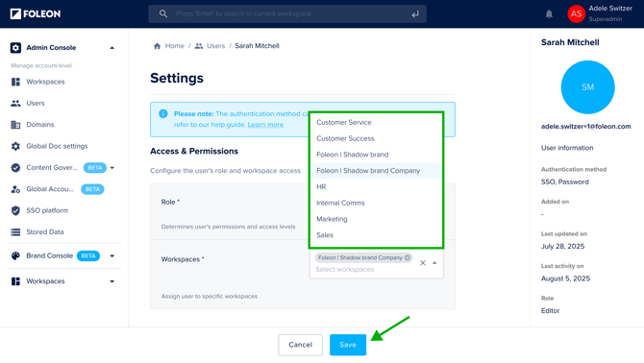Screen dimensions: 644x363
Task: Select Marketing from the workspace list
Action: [376, 219]
